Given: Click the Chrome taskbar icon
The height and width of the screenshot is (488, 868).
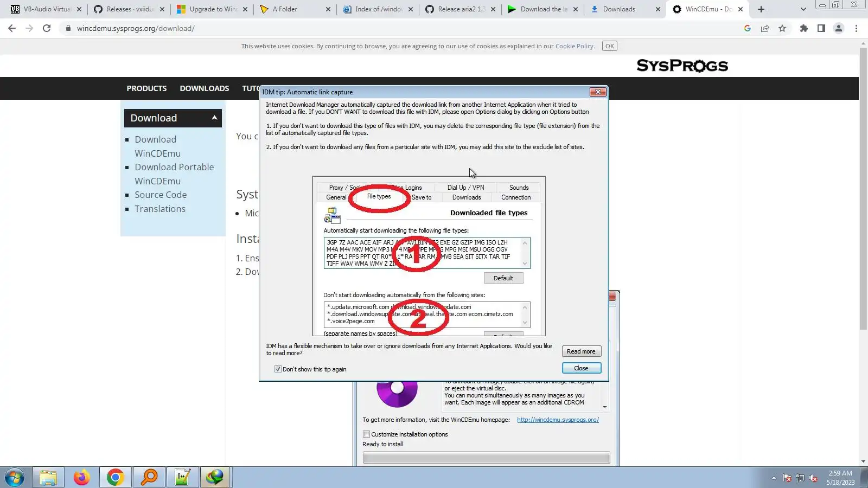Looking at the screenshot, I should 115,478.
